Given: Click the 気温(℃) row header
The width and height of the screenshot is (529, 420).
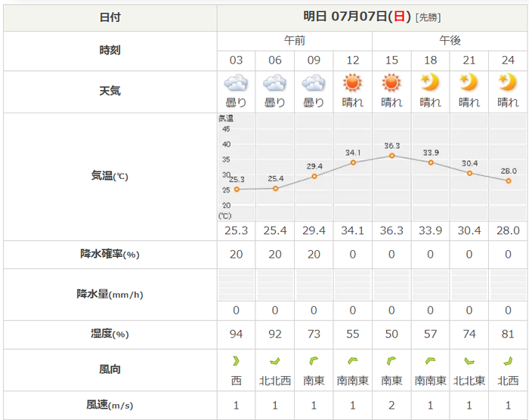Looking at the screenshot, I should pos(110,176).
